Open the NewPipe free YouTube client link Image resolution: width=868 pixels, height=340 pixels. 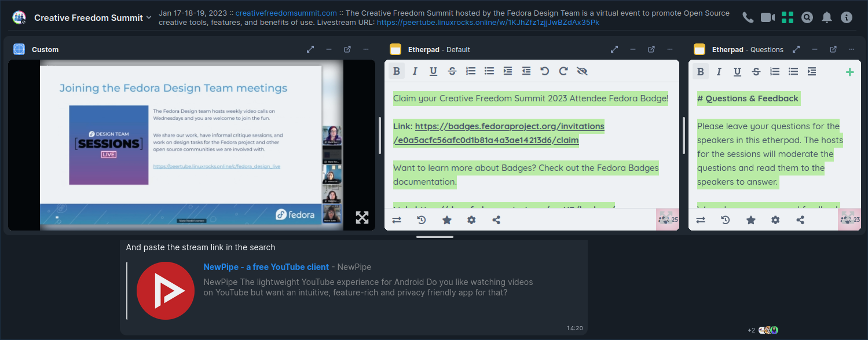[x=266, y=267]
